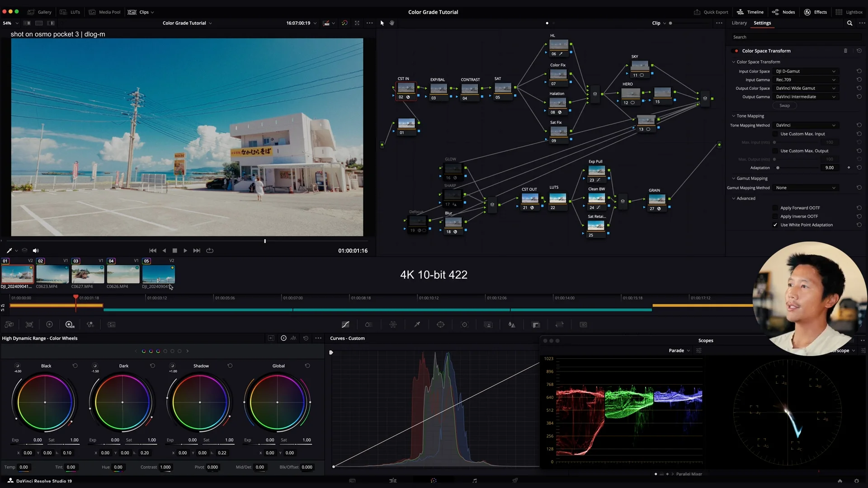The width and height of the screenshot is (868, 488).
Task: Uncheck Use White Point Adaptation
Action: coord(775,225)
